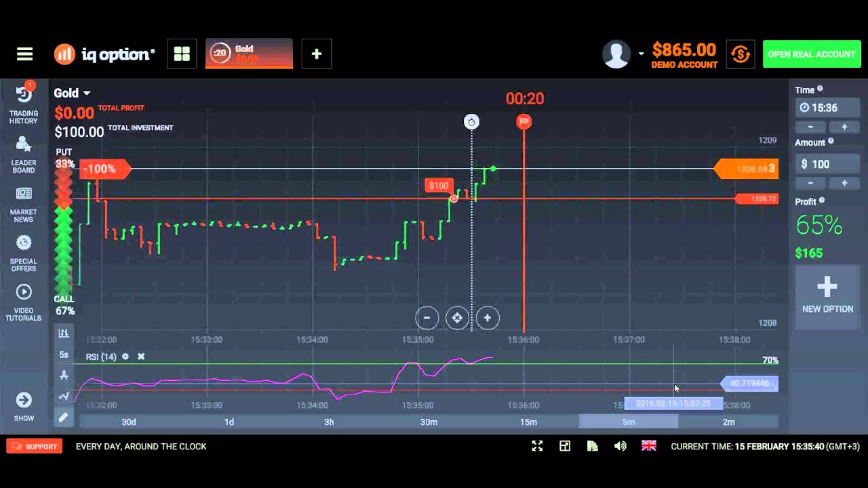
Task: Select the 30d time range
Action: tap(129, 422)
